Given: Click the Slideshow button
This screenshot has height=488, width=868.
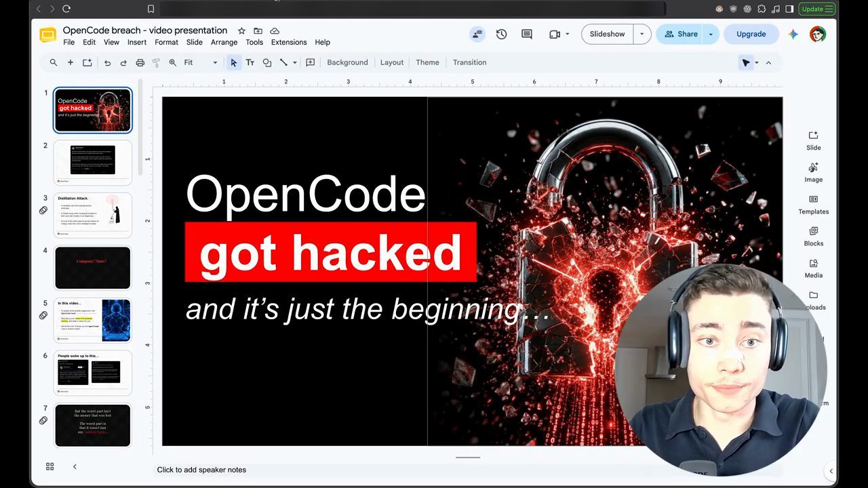Looking at the screenshot, I should [608, 34].
